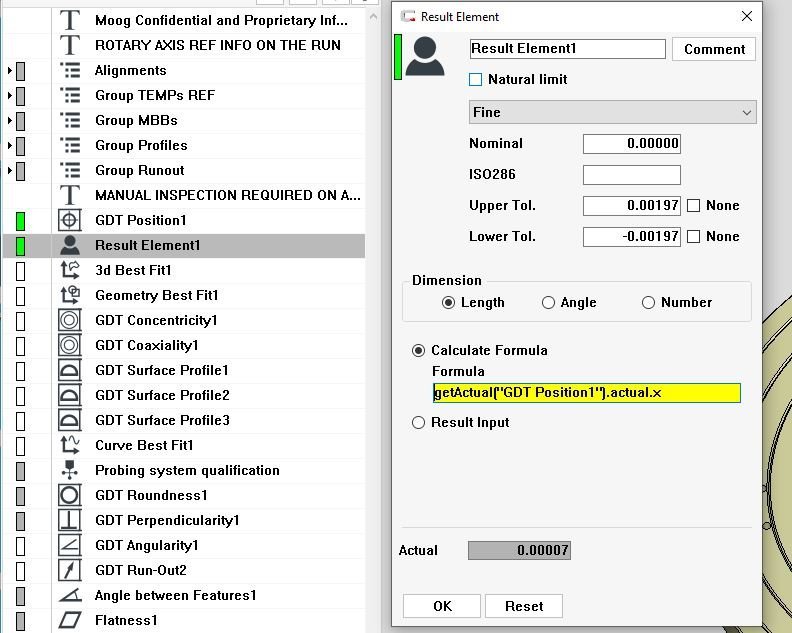Screen dimensions: 792x633
Task: Expand the Alignments group
Action: tap(10, 70)
